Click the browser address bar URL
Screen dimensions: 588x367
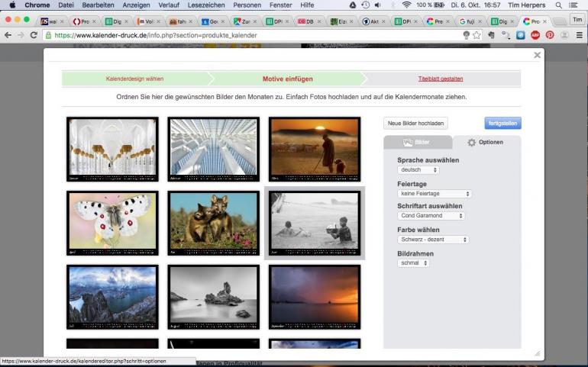click(156, 35)
